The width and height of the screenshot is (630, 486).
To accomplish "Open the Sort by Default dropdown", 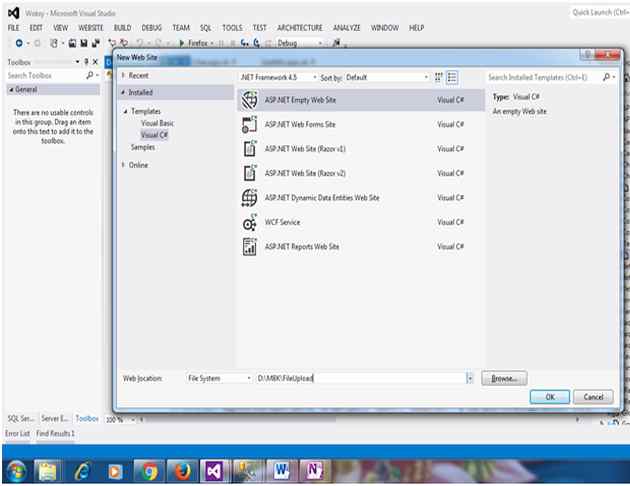I will pos(387,77).
